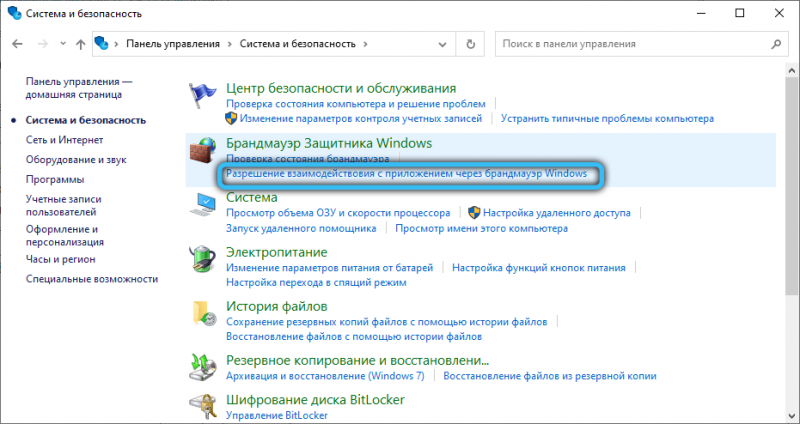
Task: Click the vertical scrollbar up arrow
Action: [791, 70]
